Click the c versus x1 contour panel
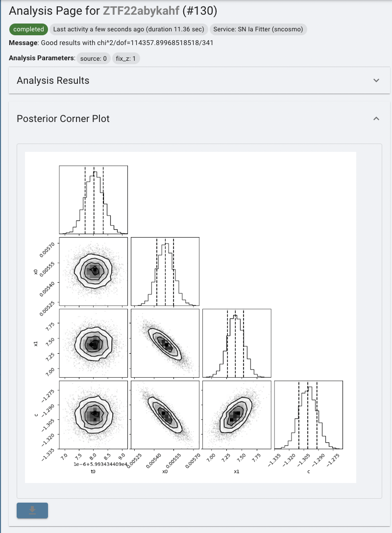392x533 pixels. click(237, 414)
